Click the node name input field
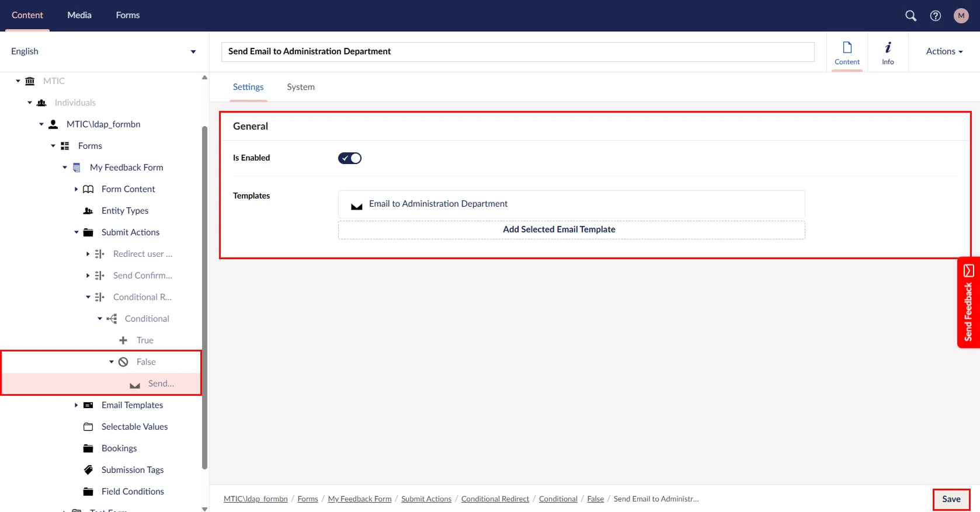Screen dimensions: 980x512 coord(517,51)
